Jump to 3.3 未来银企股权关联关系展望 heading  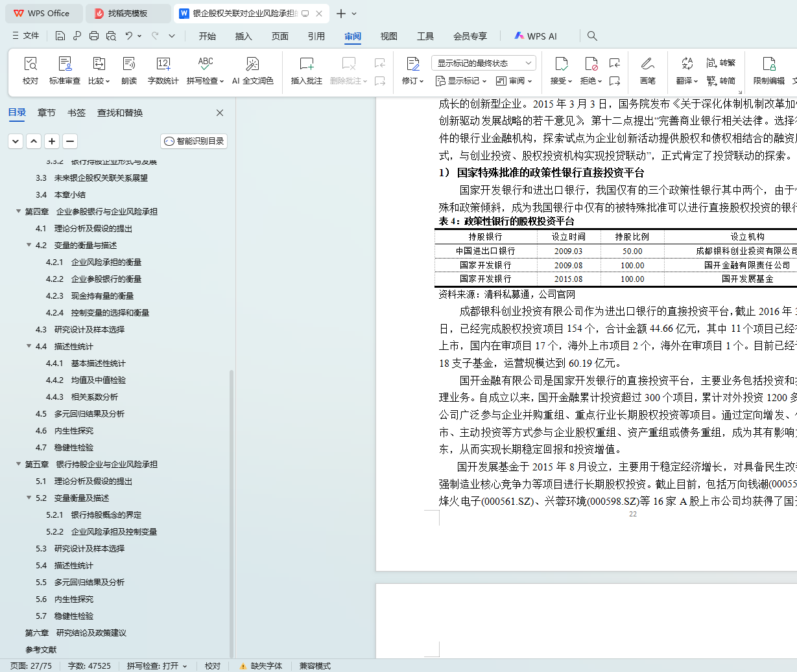[91, 178]
